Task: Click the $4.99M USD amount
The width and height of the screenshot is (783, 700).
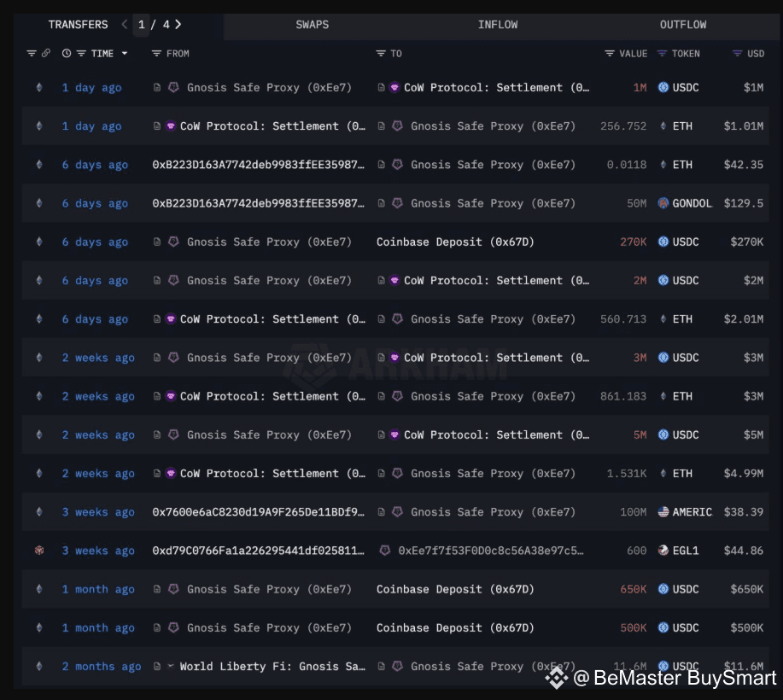Action: pyautogui.click(x=743, y=473)
